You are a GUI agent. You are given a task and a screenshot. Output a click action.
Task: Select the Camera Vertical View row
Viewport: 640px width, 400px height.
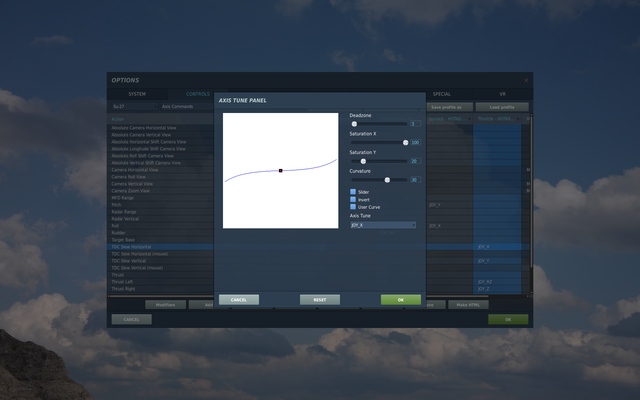click(160, 184)
